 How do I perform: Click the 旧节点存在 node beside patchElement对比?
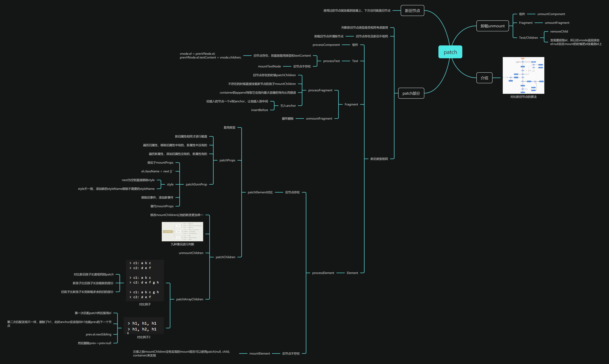[292, 192]
